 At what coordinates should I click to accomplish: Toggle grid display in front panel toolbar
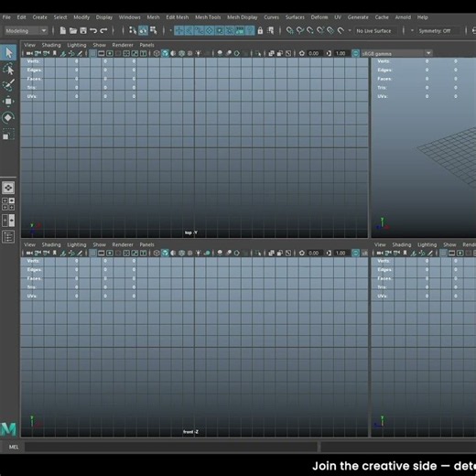(92, 254)
